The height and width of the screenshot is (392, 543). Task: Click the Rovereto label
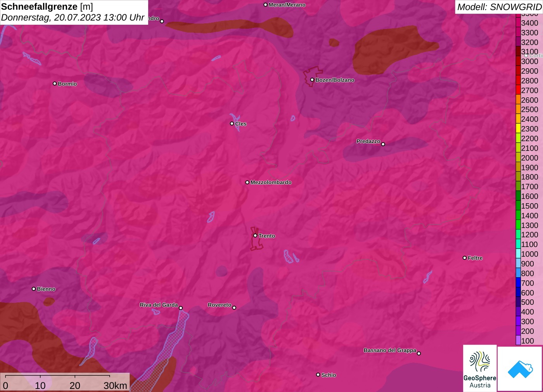click(x=220, y=305)
